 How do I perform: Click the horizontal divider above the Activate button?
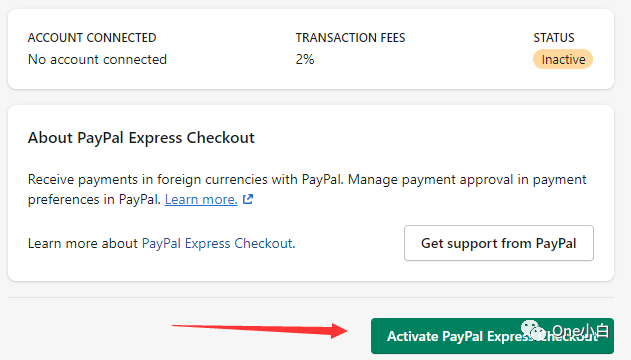[311, 298]
